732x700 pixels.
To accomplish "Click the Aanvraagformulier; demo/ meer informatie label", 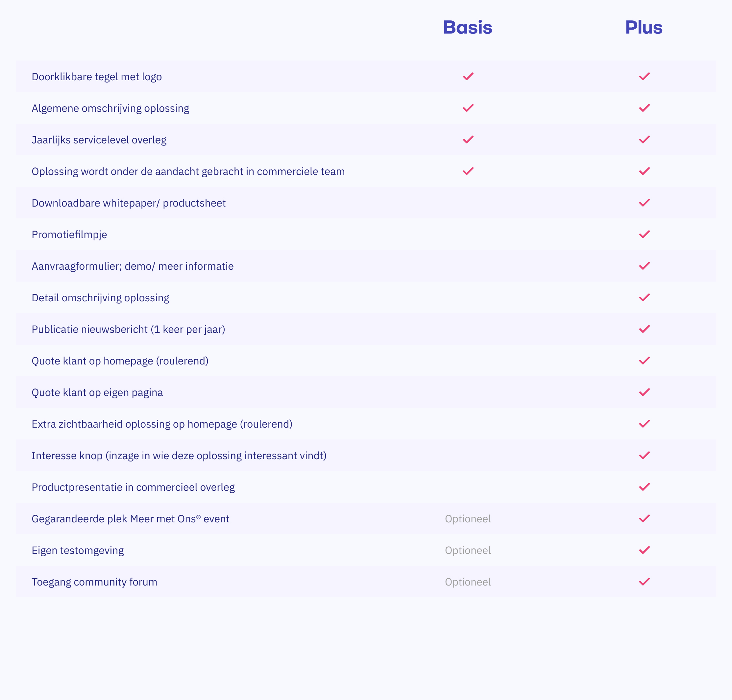I will pos(133,266).
